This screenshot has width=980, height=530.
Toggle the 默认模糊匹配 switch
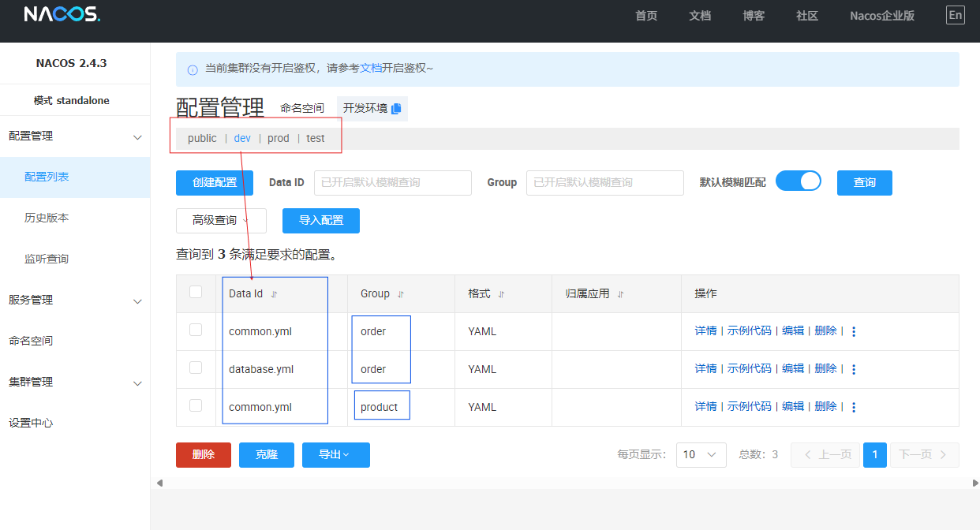[799, 181]
